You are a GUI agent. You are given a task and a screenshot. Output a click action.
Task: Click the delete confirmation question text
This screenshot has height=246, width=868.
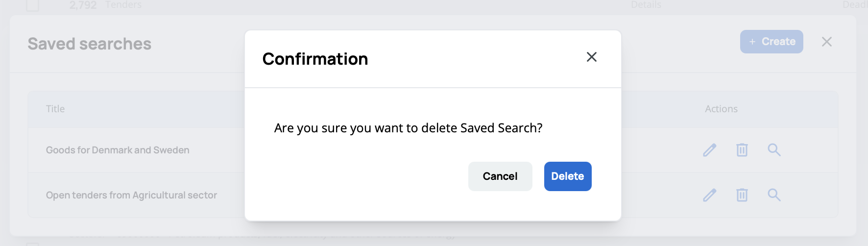[x=408, y=128]
